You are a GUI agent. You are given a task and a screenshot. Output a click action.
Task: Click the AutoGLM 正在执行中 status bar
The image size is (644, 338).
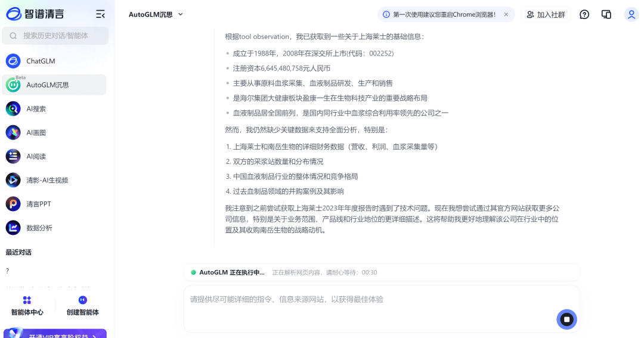[382, 272]
